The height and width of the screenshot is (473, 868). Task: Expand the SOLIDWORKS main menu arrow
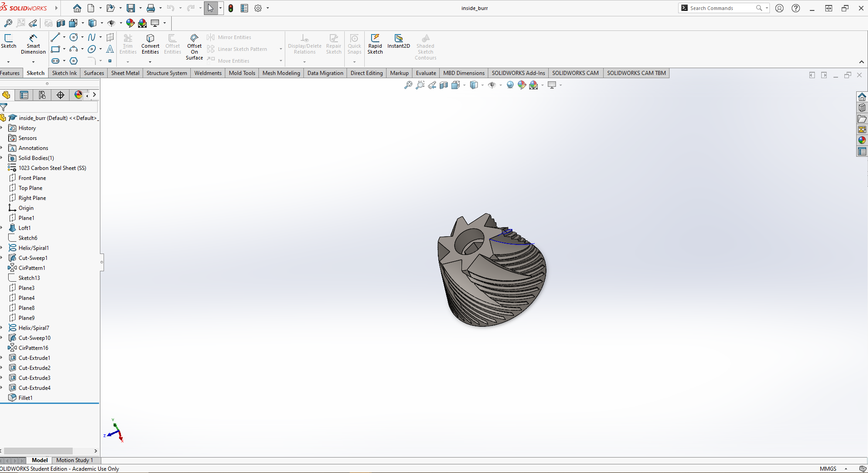point(56,8)
